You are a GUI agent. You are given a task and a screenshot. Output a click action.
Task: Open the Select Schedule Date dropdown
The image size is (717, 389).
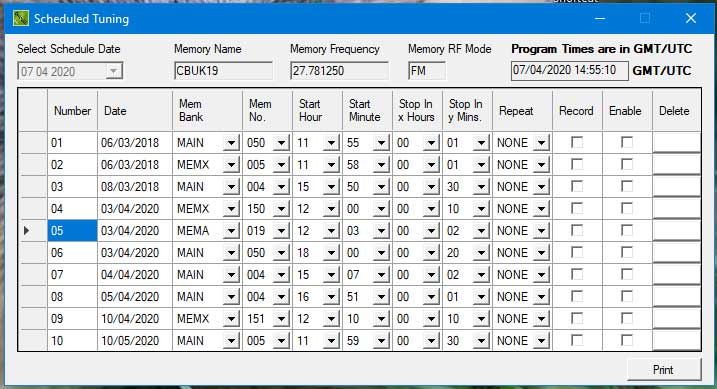coord(113,71)
